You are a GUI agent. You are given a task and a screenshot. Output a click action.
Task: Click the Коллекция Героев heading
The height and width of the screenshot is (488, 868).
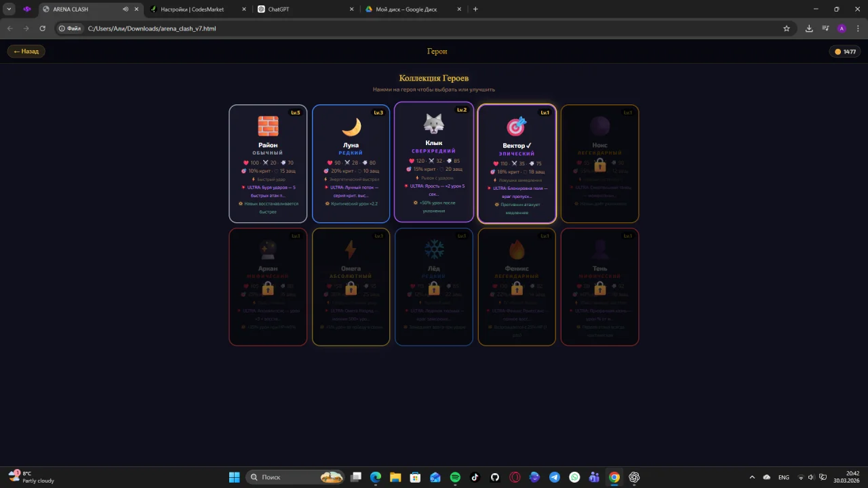click(x=434, y=79)
